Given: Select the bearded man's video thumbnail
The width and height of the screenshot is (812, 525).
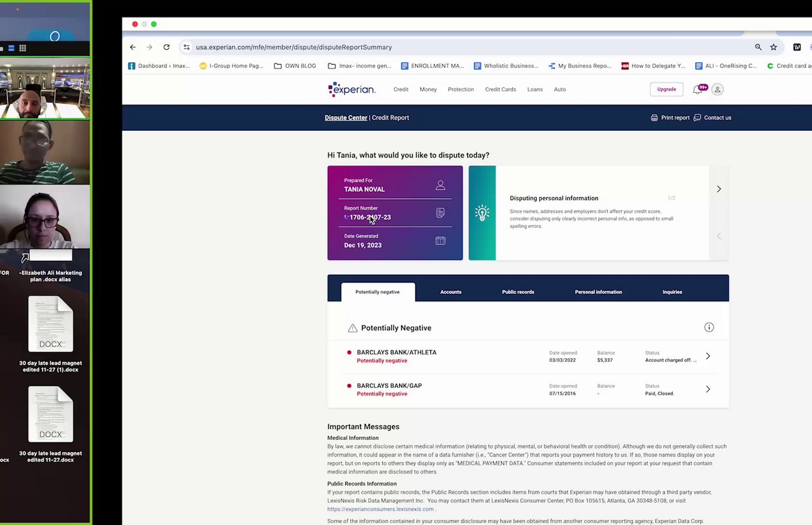Looking at the screenshot, I should click(x=45, y=89).
